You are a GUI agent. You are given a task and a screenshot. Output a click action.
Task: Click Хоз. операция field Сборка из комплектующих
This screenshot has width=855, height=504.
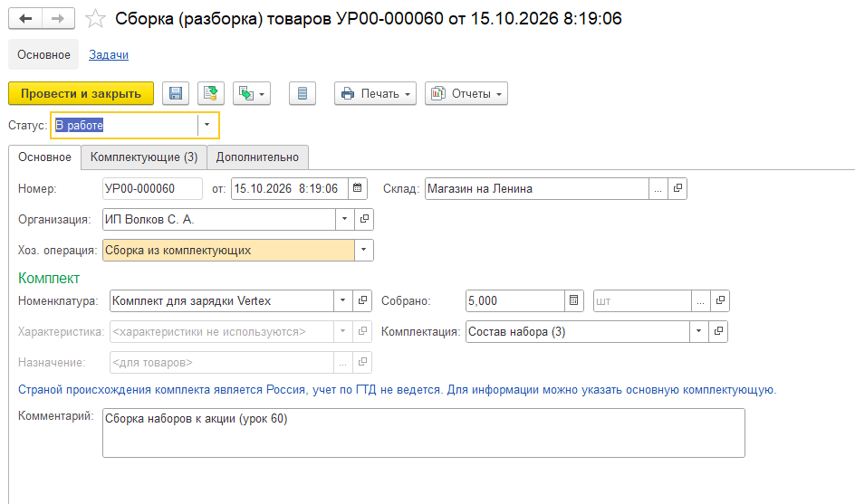click(x=228, y=250)
